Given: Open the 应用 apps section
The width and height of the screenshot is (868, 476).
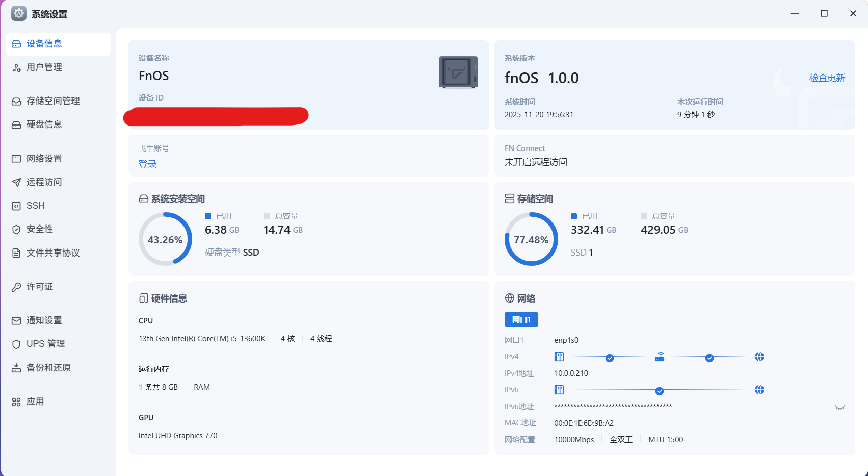Looking at the screenshot, I should tap(35, 402).
